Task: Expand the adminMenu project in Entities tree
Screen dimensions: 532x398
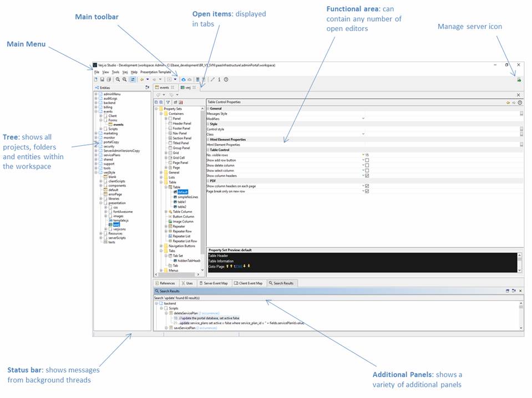Action: pyautogui.click(x=96, y=94)
